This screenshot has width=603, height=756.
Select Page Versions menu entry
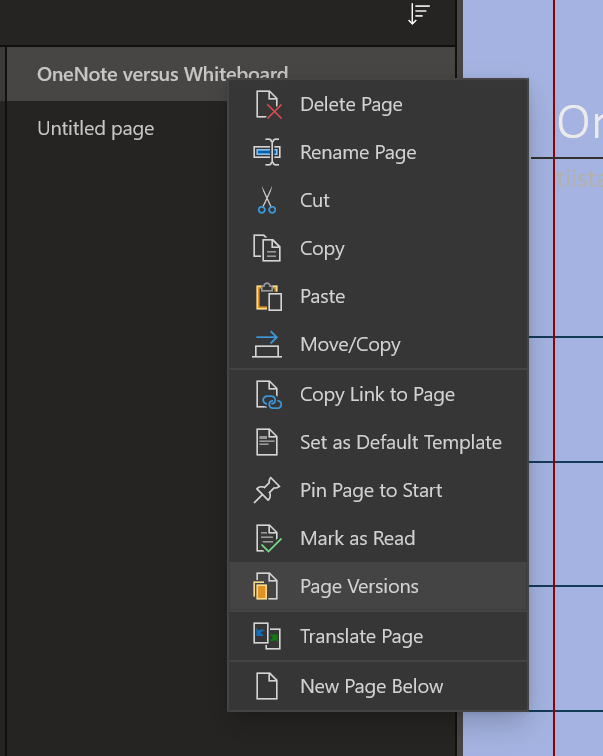(x=359, y=587)
